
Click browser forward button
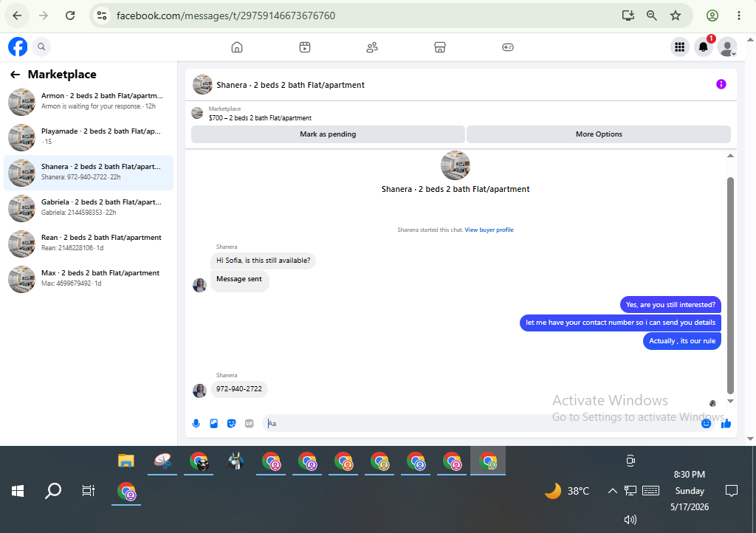pos(44,16)
